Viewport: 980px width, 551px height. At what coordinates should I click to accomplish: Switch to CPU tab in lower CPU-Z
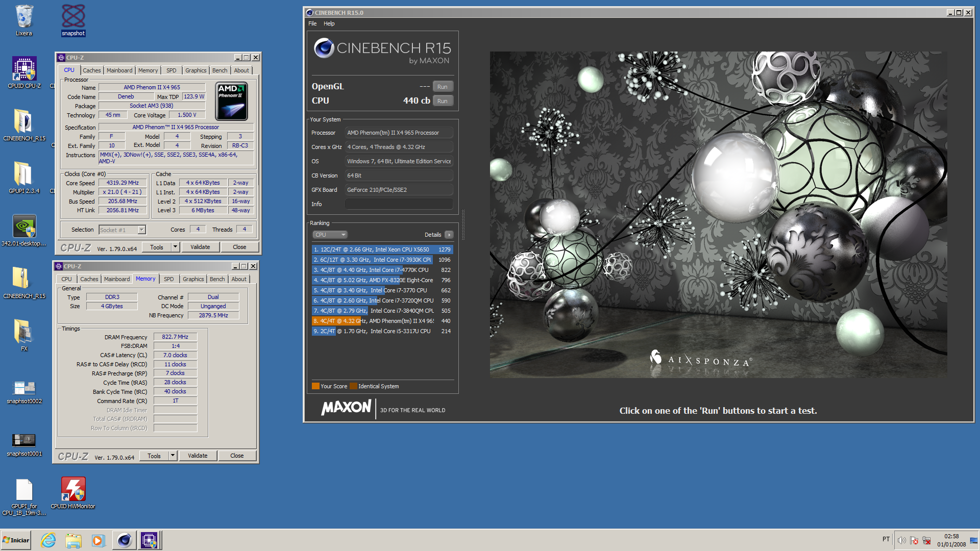(67, 279)
